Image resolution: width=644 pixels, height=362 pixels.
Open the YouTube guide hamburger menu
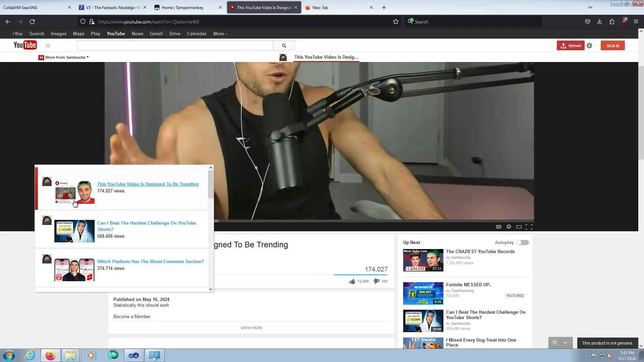[x=48, y=46]
